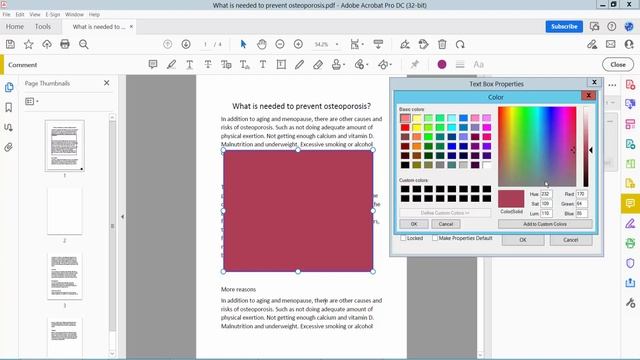Click the Red value field
Image resolution: width=640 pixels, height=360 pixels.
pyautogui.click(x=582, y=194)
